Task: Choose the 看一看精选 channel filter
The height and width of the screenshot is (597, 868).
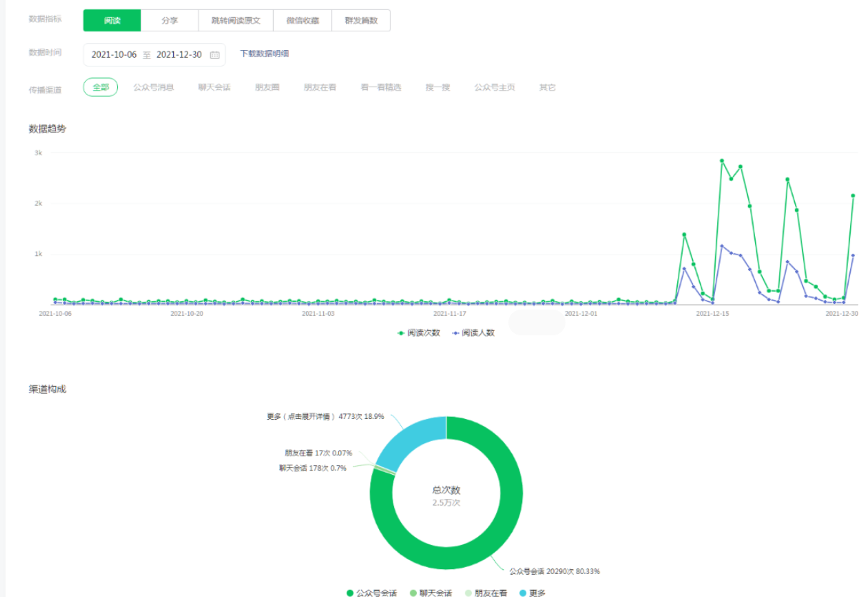Action: (x=381, y=87)
